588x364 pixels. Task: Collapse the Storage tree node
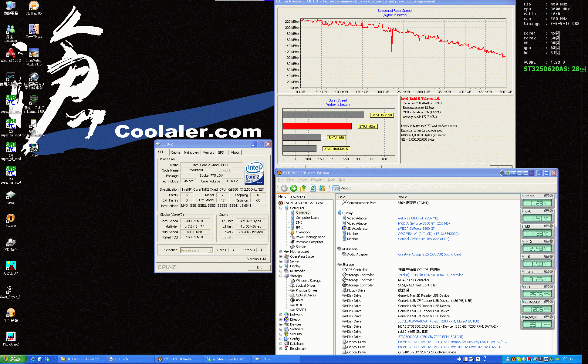[x=281, y=276]
